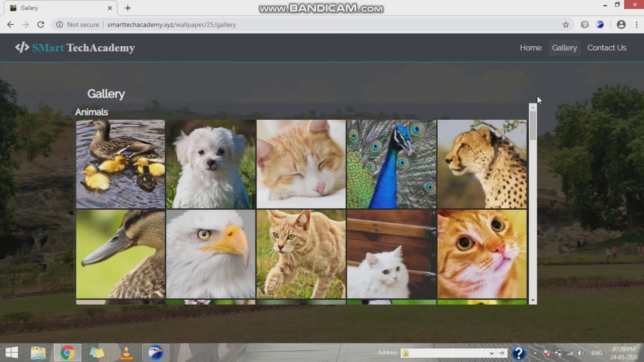Open the taskbar clock and date

pyautogui.click(x=623, y=353)
